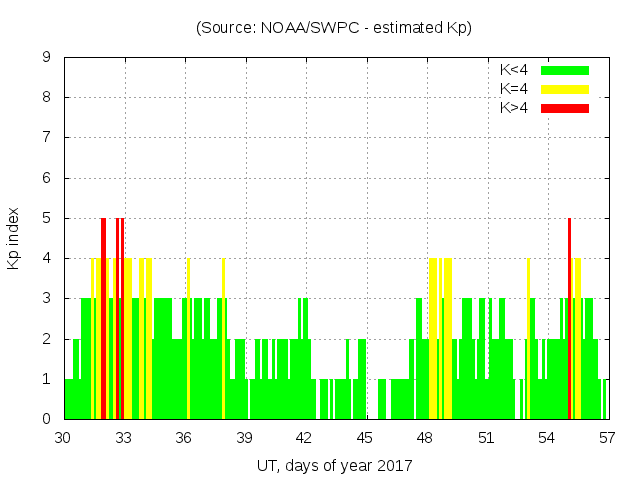This screenshot has width=640, height=480.
Task: Click the yellow K=4 legend swatch
Action: pyautogui.click(x=565, y=89)
